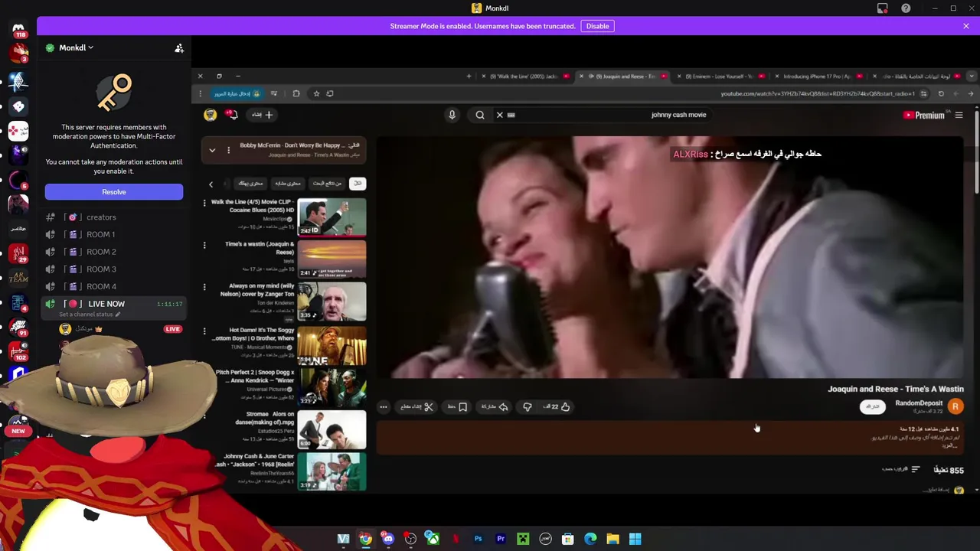Screen dimensions: 980x551
Task: Open options for Walk the Line (4/5) suggestion
Action: [x=204, y=203]
